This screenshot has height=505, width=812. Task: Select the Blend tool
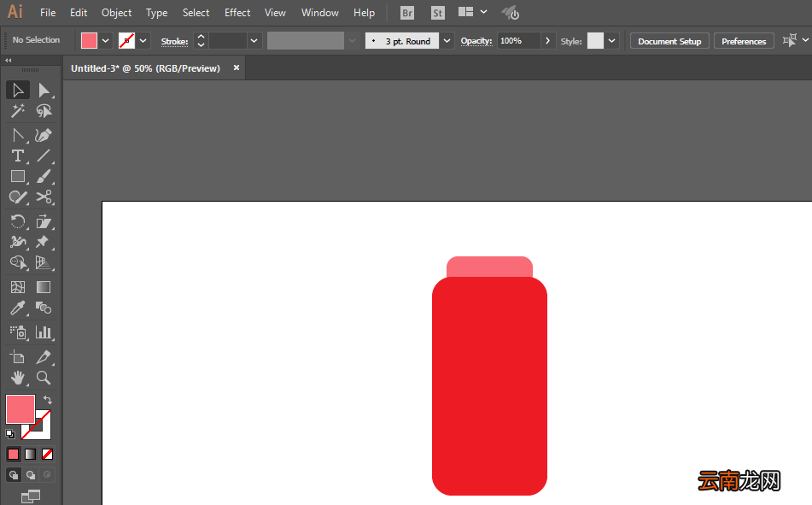click(44, 308)
